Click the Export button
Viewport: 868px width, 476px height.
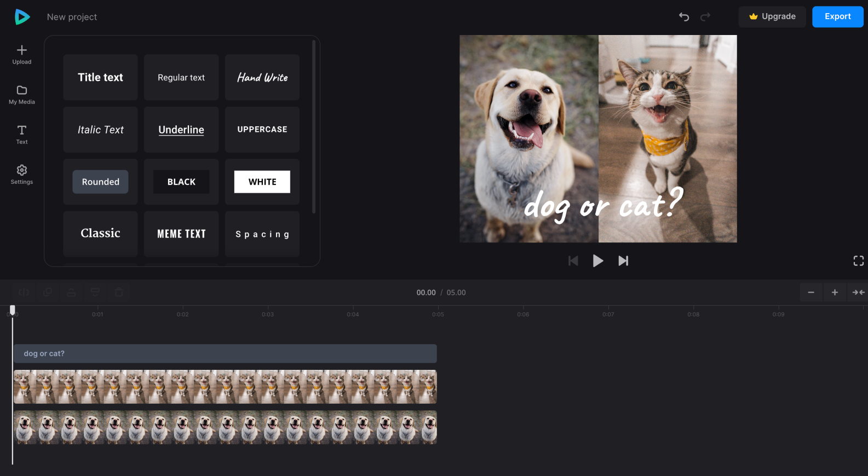pyautogui.click(x=837, y=17)
